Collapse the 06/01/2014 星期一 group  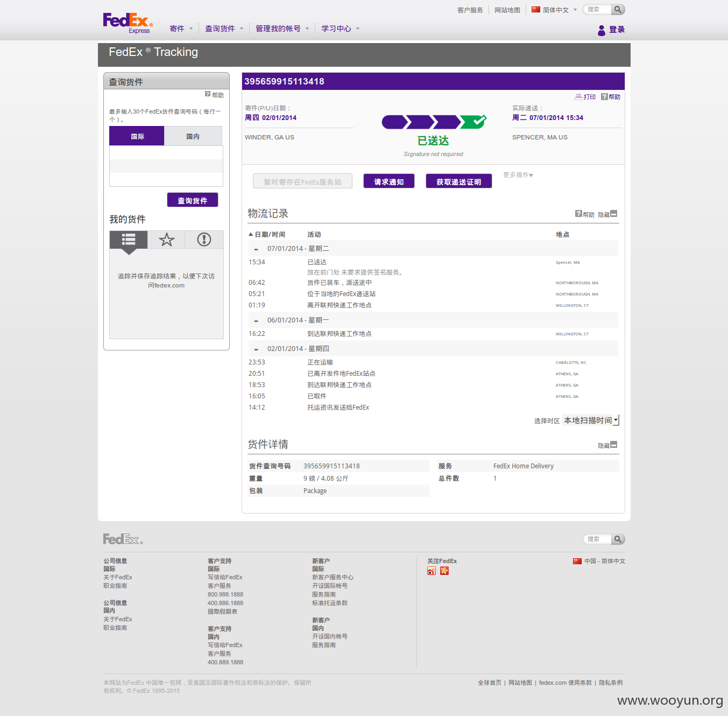click(x=256, y=321)
